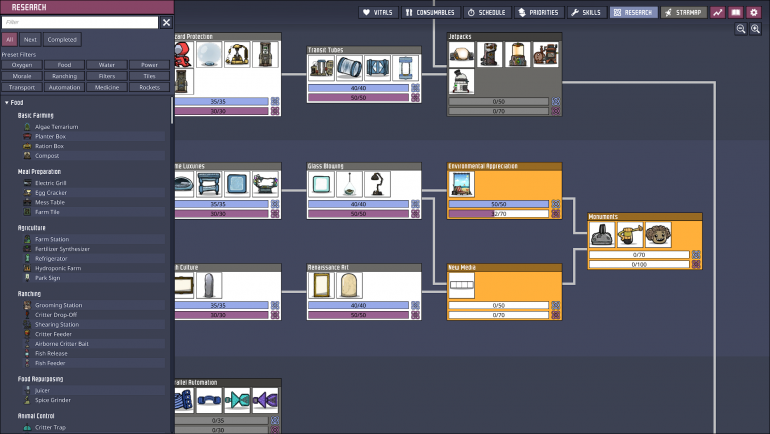Image resolution: width=770 pixels, height=434 pixels.
Task: Click the window tile icon in Glass Blowing
Action: pyautogui.click(x=321, y=184)
